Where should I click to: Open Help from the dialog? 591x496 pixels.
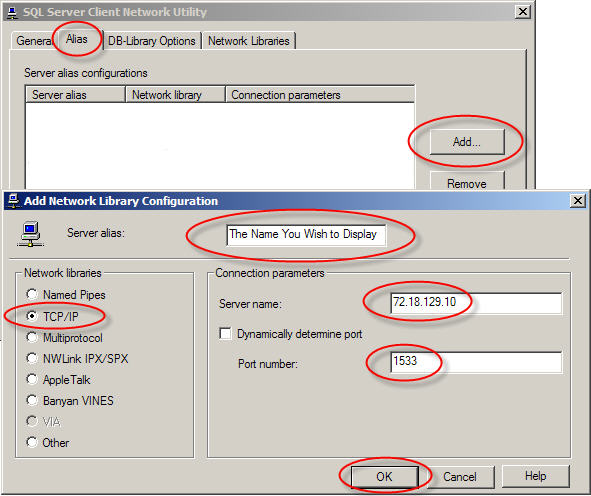[x=535, y=476]
